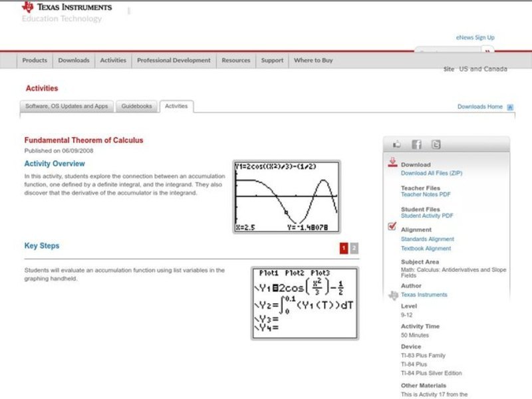The width and height of the screenshot is (532, 399).
Task: Click the red Alignment checkmark icon
Action: (x=392, y=225)
